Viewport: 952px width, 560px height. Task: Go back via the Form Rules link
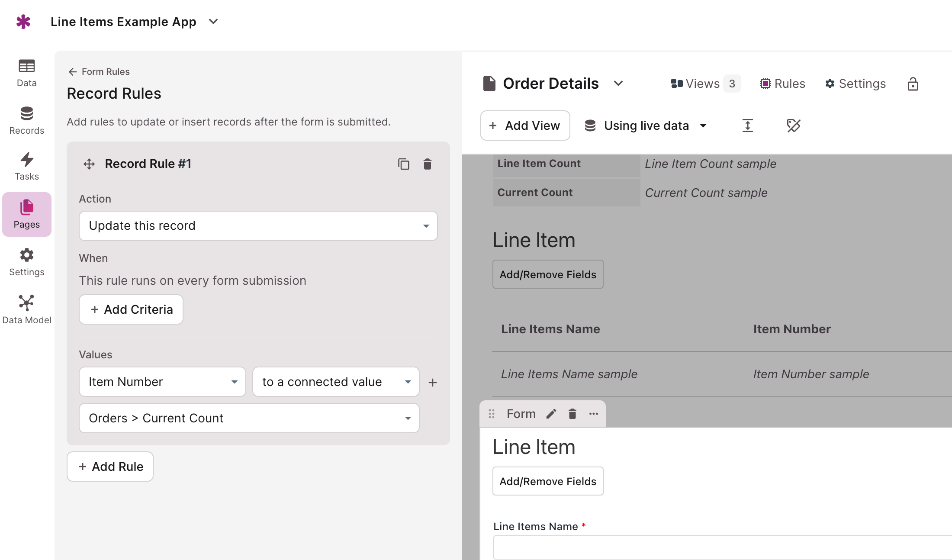pos(99,71)
